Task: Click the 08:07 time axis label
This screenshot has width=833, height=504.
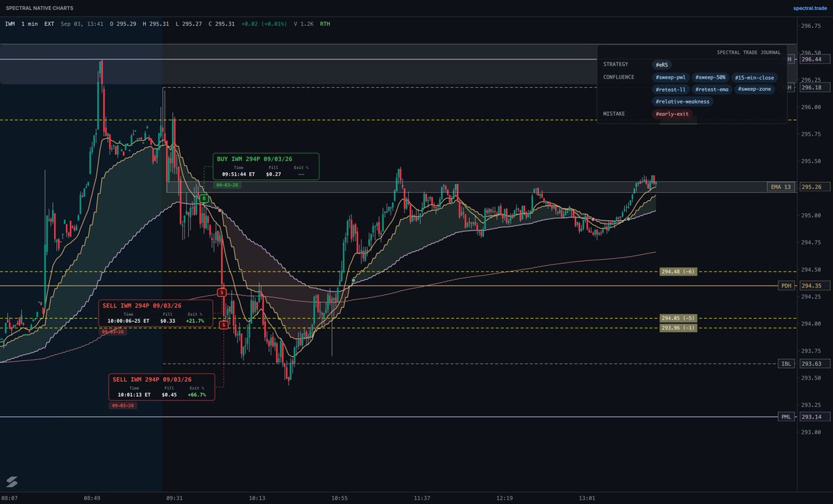Action: [x=10, y=498]
